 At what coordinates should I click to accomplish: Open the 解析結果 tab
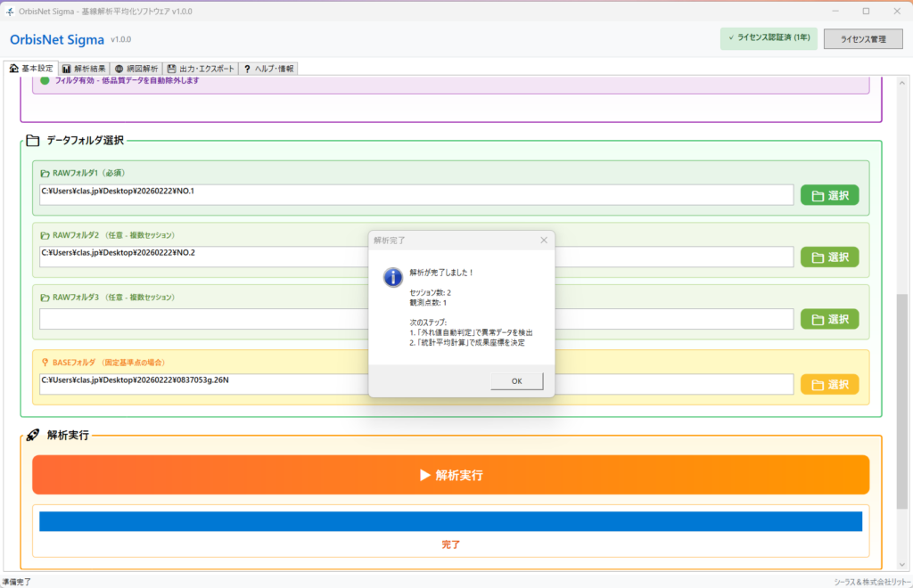(84, 69)
